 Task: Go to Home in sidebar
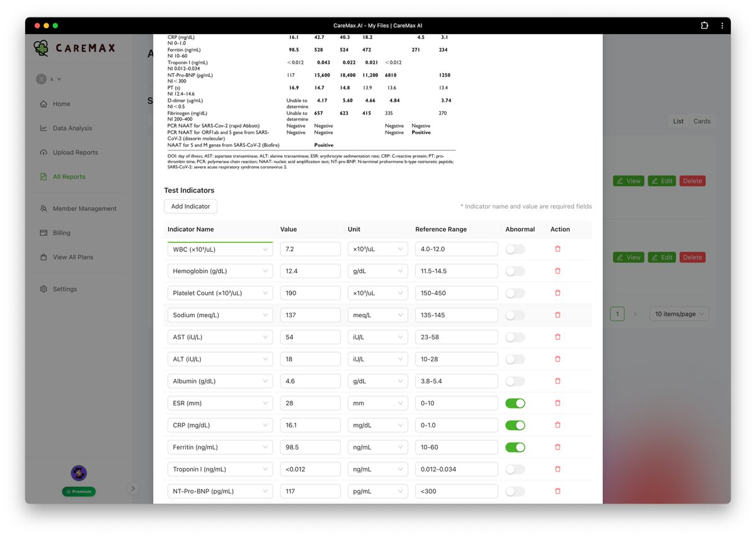[62, 104]
